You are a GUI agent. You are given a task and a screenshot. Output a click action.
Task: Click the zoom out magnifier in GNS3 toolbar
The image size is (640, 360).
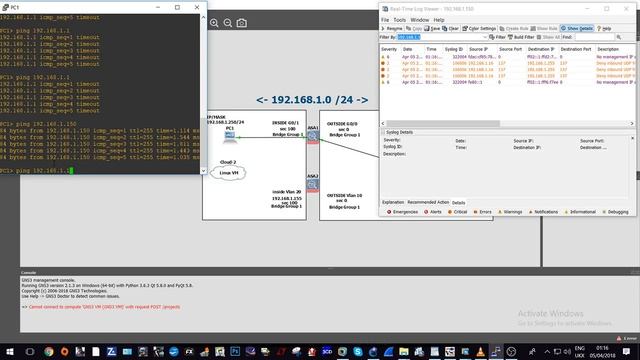(228, 23)
